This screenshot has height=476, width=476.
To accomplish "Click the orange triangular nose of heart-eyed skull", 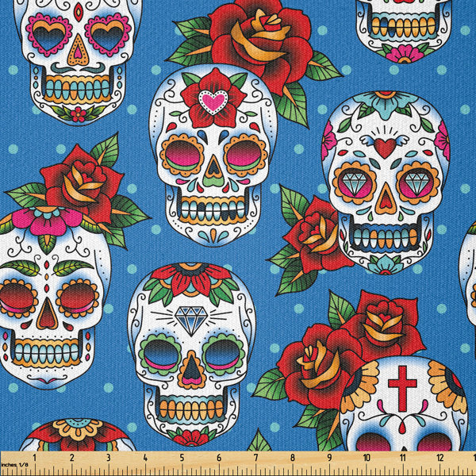I will tap(77, 53).
